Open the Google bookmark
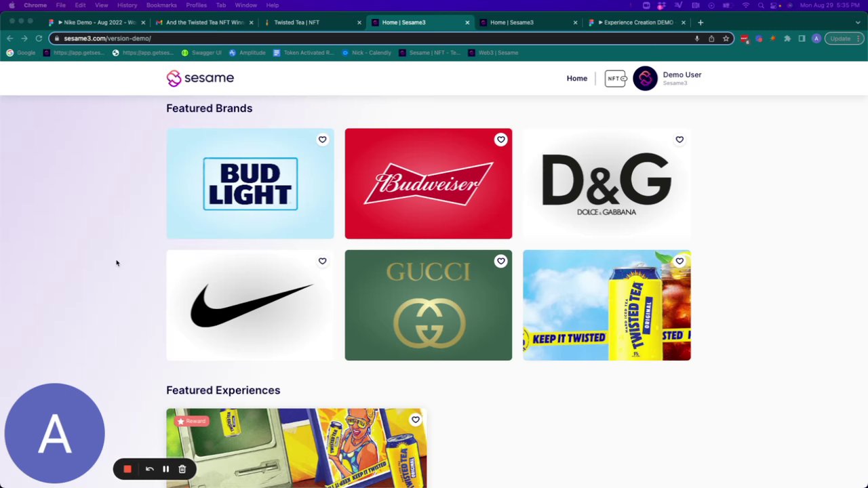The width and height of the screenshot is (868, 488). tap(20, 53)
